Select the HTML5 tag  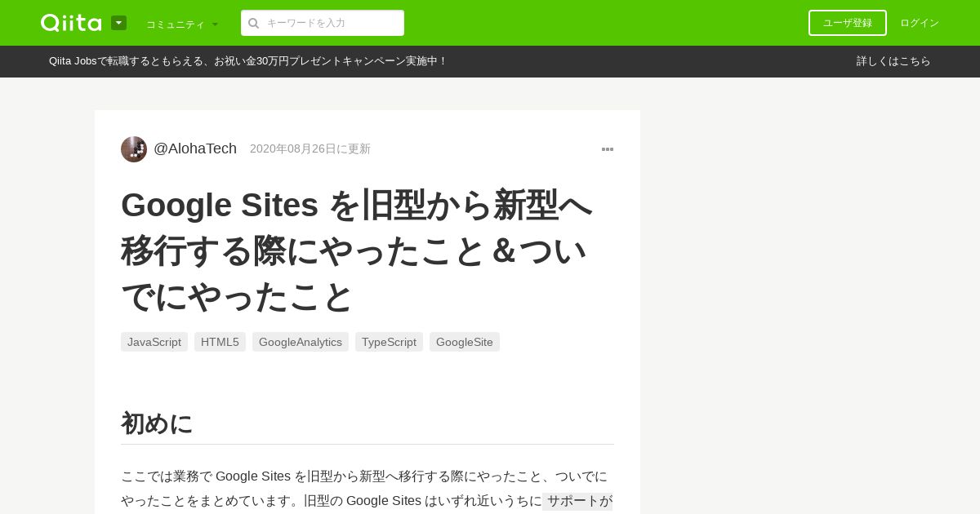pyautogui.click(x=220, y=342)
